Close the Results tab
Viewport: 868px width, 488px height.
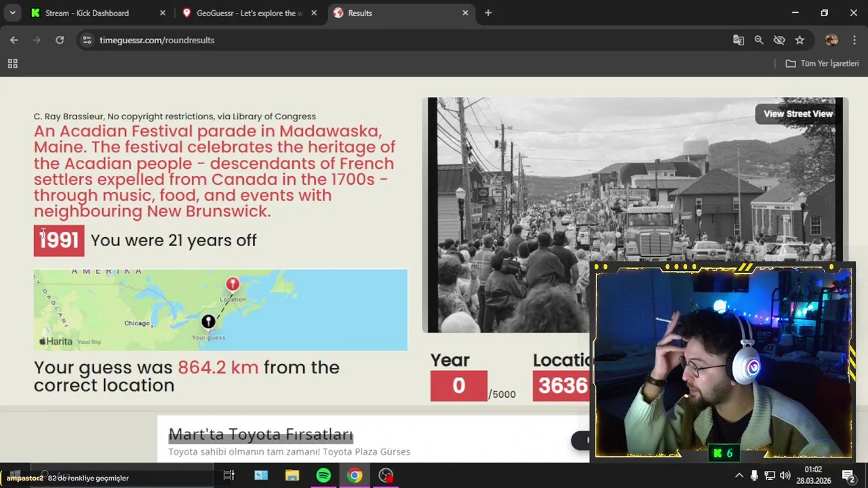[465, 13]
